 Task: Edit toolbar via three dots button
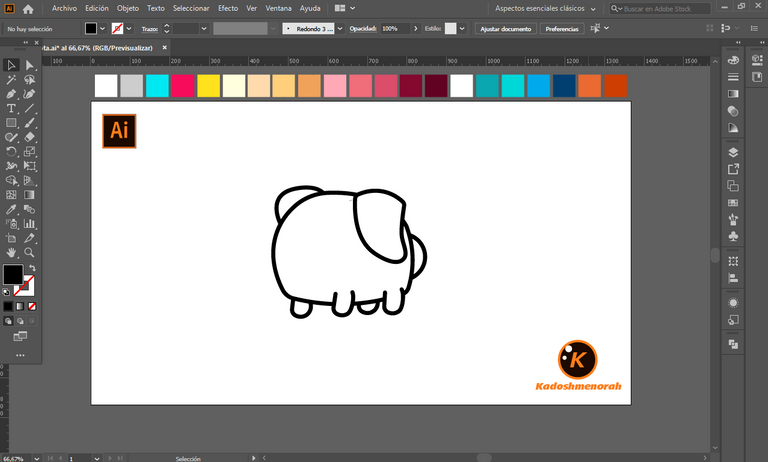point(20,355)
